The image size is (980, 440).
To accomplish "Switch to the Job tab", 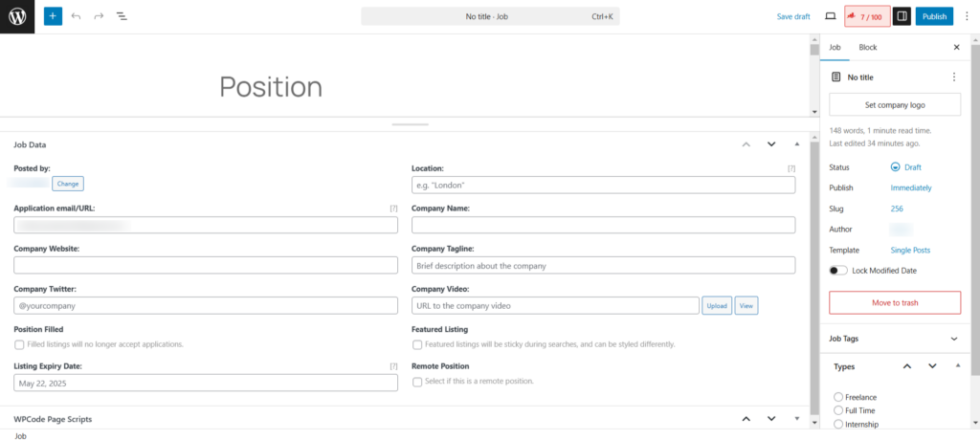I will tap(835, 48).
